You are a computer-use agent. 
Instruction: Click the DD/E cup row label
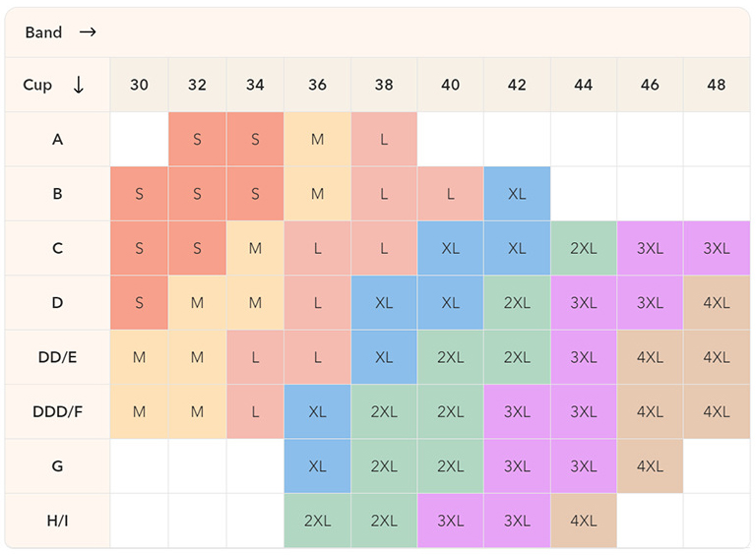click(x=57, y=357)
